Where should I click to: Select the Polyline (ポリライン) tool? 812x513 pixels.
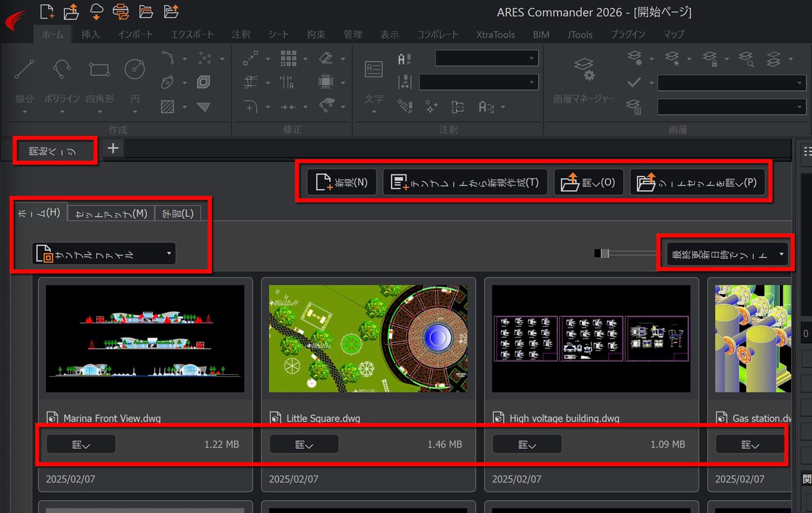[61, 70]
